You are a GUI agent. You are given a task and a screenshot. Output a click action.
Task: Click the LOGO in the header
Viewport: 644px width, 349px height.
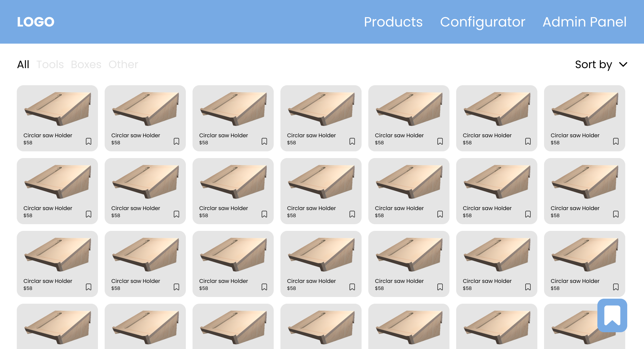tap(36, 22)
